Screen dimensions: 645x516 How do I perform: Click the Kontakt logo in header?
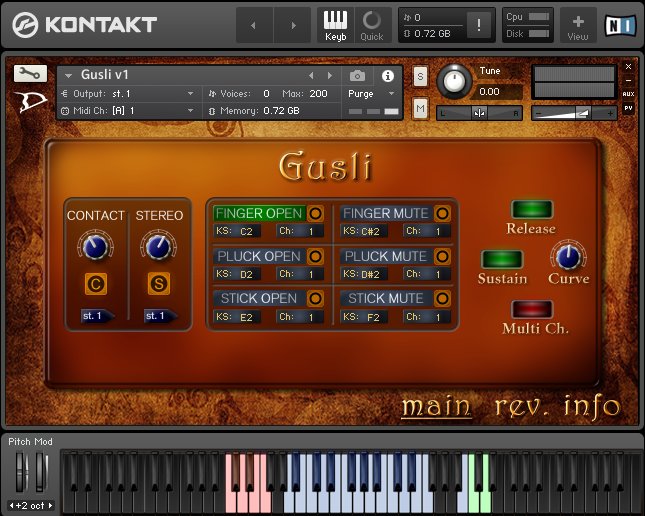tap(85, 25)
